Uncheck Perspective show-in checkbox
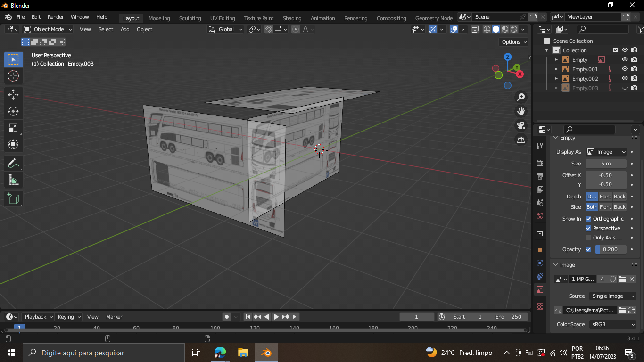The width and height of the screenshot is (644, 362). click(x=588, y=228)
